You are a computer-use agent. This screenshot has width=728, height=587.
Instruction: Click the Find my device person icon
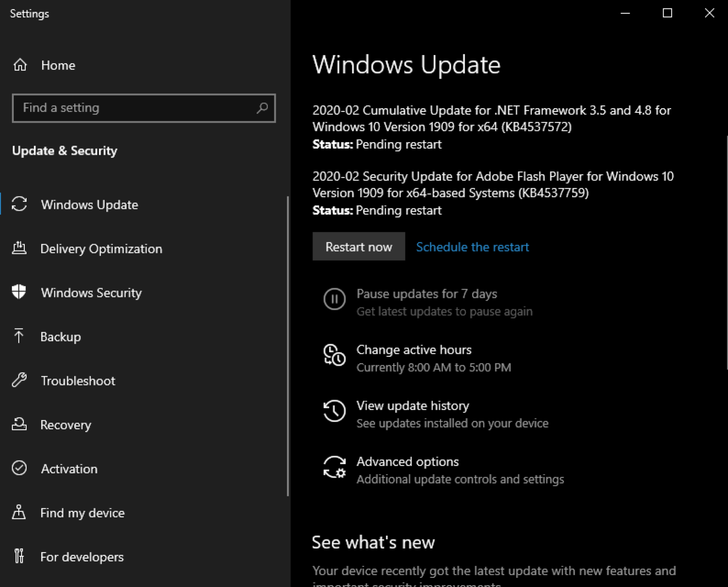tap(19, 512)
